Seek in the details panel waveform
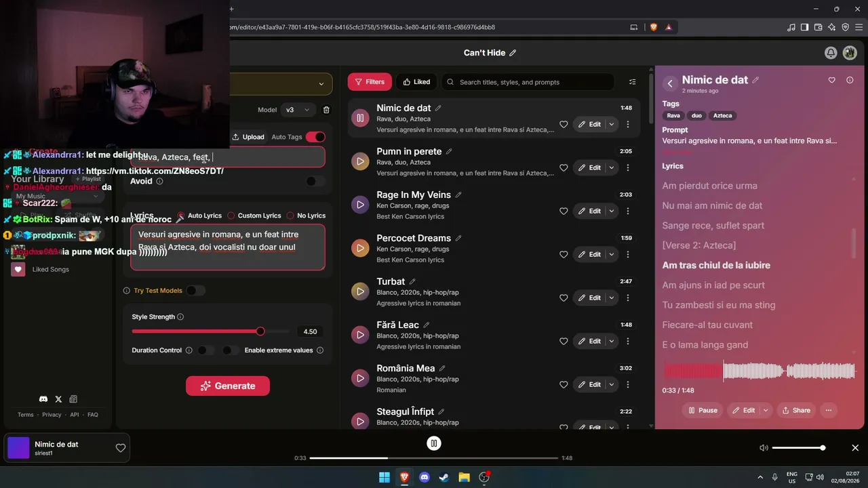868x488 pixels. (x=759, y=371)
